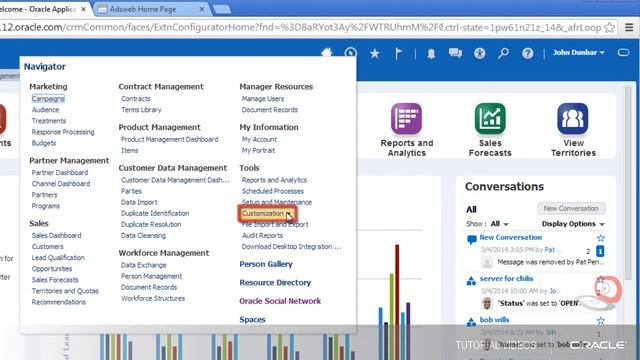Close the Oracle Applications tab
This screenshot has width=640, height=360.
point(83,9)
